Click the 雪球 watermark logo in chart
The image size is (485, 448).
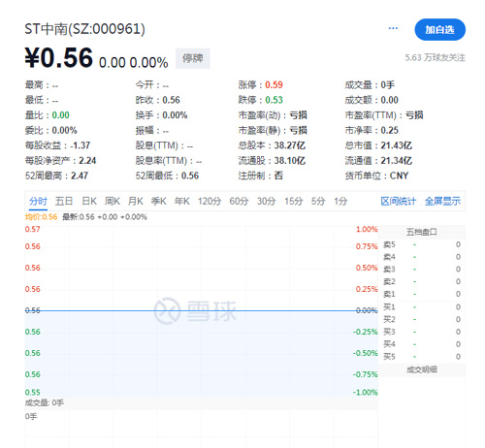(195, 311)
